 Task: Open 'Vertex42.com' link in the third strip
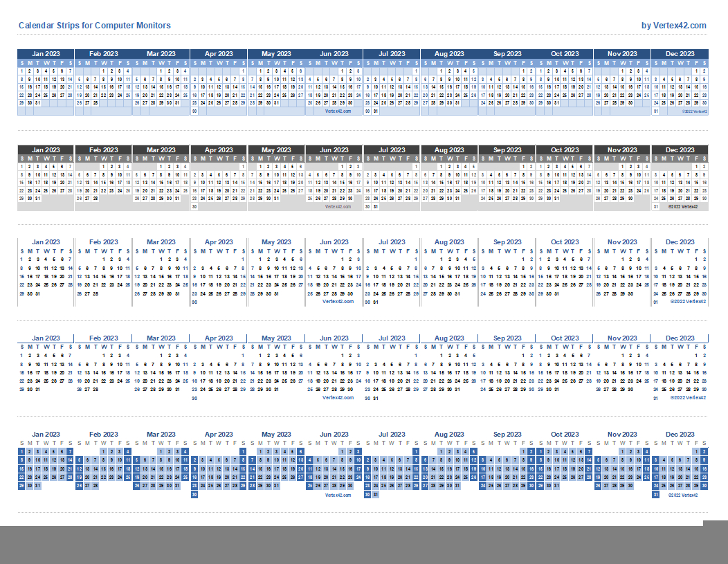point(338,301)
